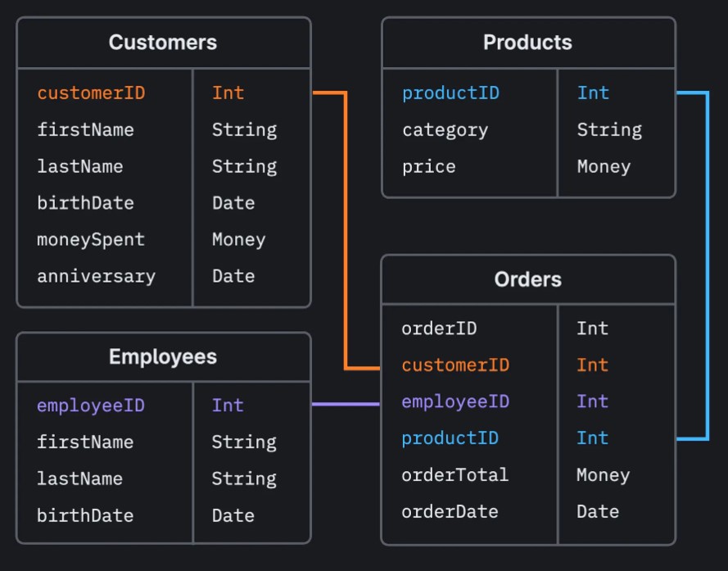Select productID field in Products table
728x571 pixels.
(450, 93)
